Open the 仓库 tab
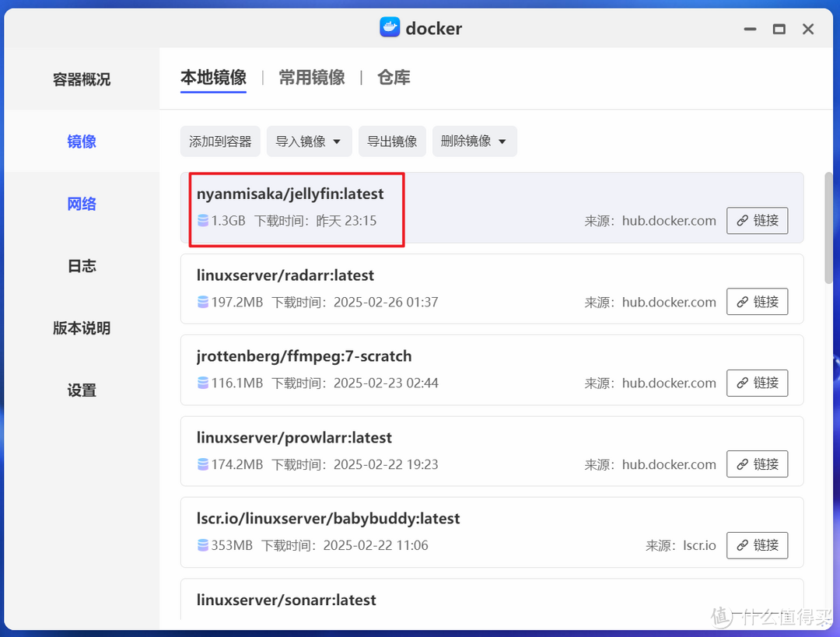Image resolution: width=840 pixels, height=637 pixels. pyautogui.click(x=394, y=78)
